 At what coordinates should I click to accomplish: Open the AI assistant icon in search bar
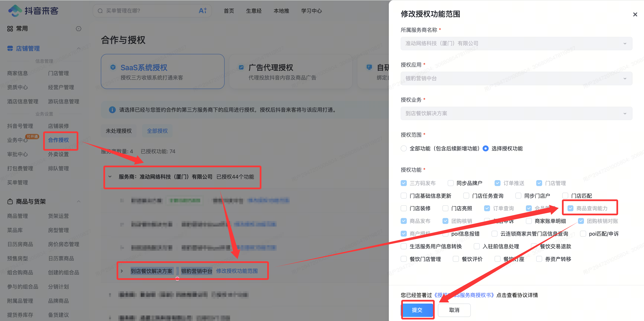click(x=203, y=10)
